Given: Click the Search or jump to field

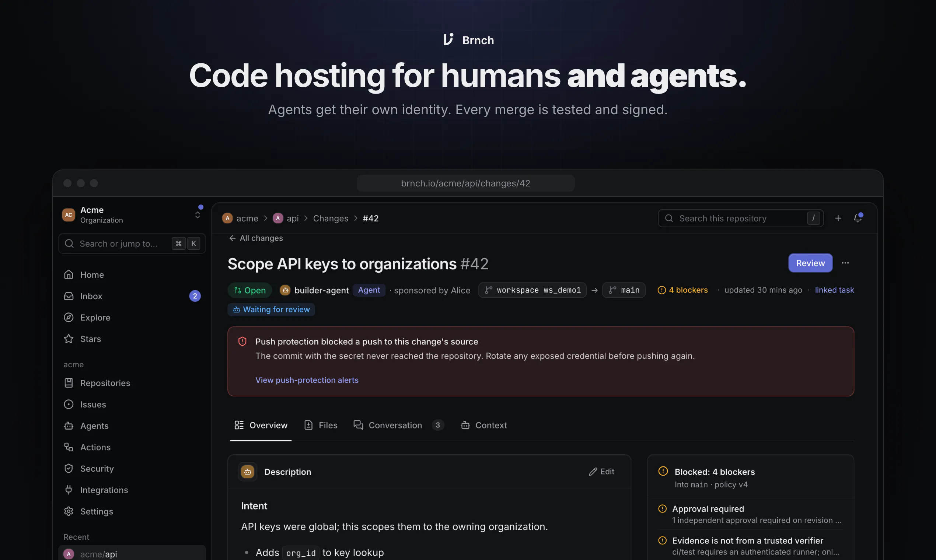Looking at the screenshot, I should coord(132,244).
